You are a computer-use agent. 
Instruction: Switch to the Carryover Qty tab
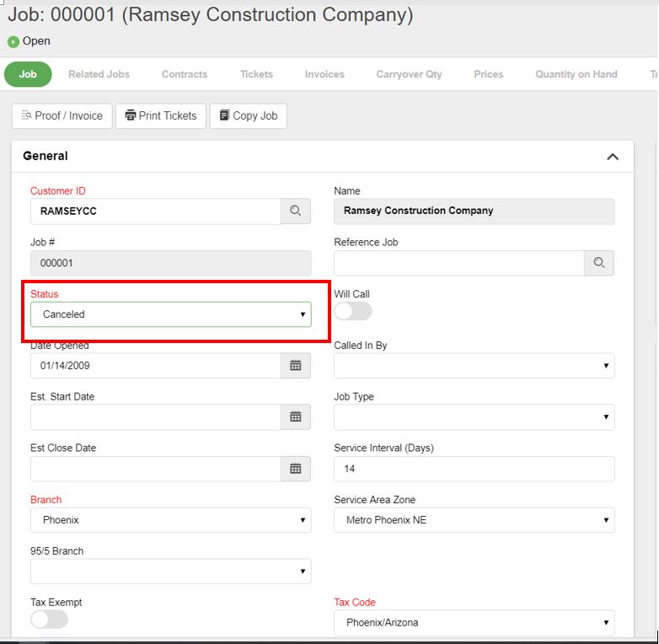pyautogui.click(x=409, y=74)
